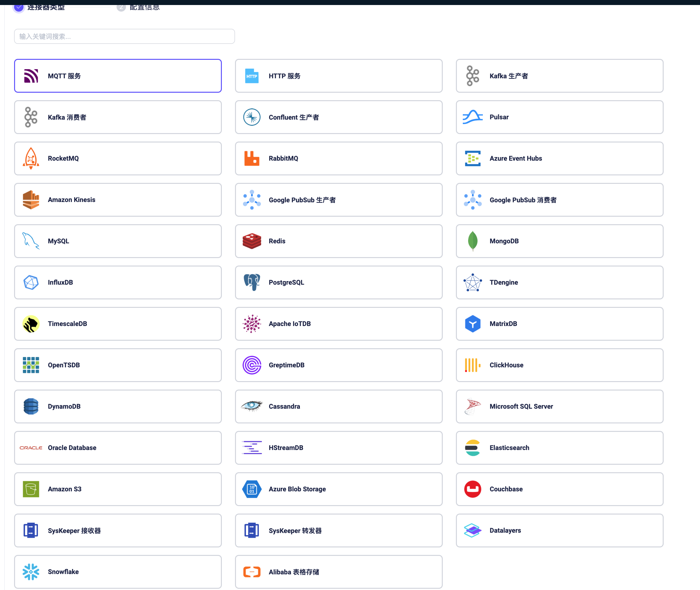Click the MatrixDB hexagon icon
700x590 pixels.
tap(473, 324)
